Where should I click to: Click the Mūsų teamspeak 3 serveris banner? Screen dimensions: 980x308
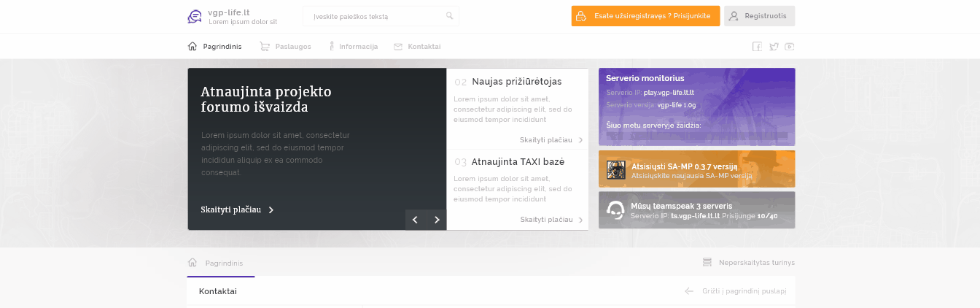(x=697, y=210)
